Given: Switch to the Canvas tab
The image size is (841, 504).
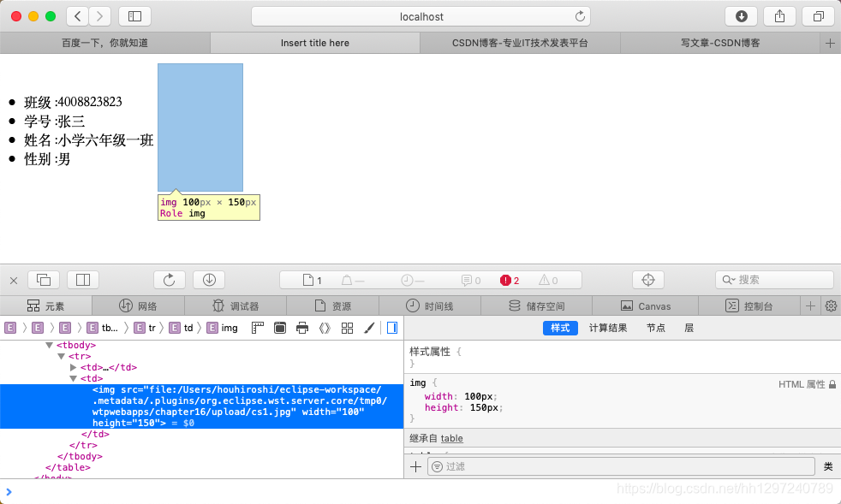Looking at the screenshot, I should (x=645, y=306).
